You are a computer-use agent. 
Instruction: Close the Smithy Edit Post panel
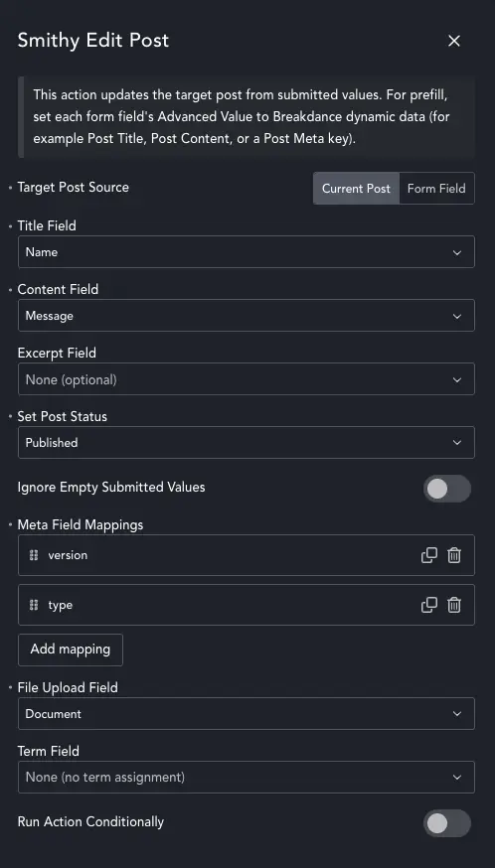tap(454, 41)
